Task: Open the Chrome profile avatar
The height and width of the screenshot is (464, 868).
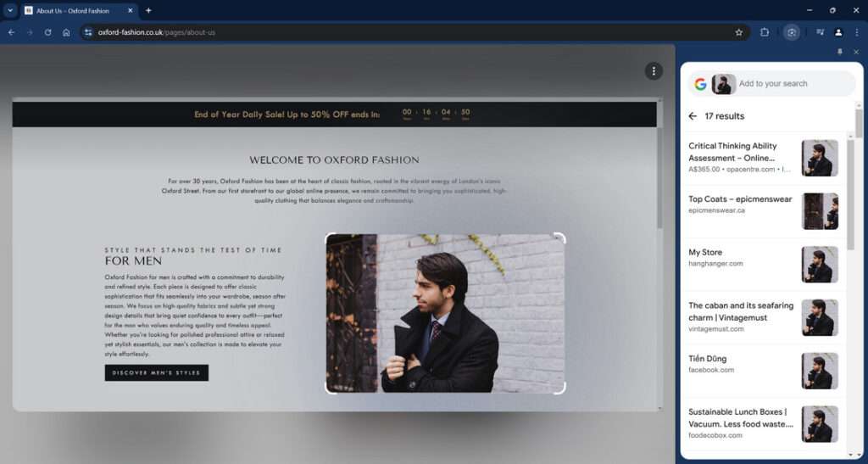Action: [838, 33]
